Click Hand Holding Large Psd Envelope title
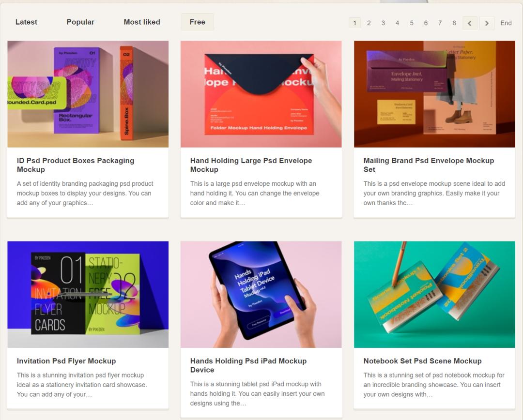The image size is (523, 420). [x=251, y=165]
